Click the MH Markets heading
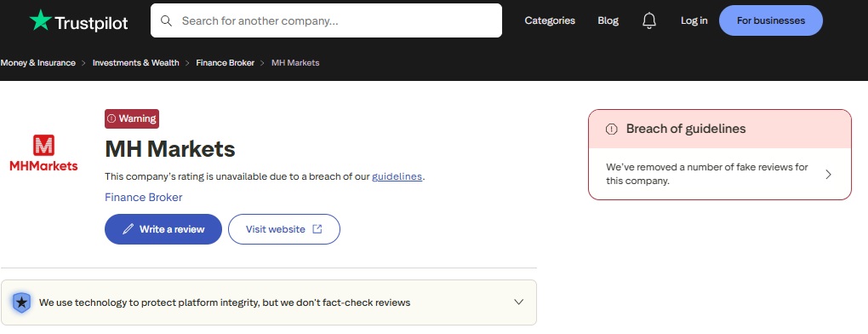 click(x=170, y=148)
